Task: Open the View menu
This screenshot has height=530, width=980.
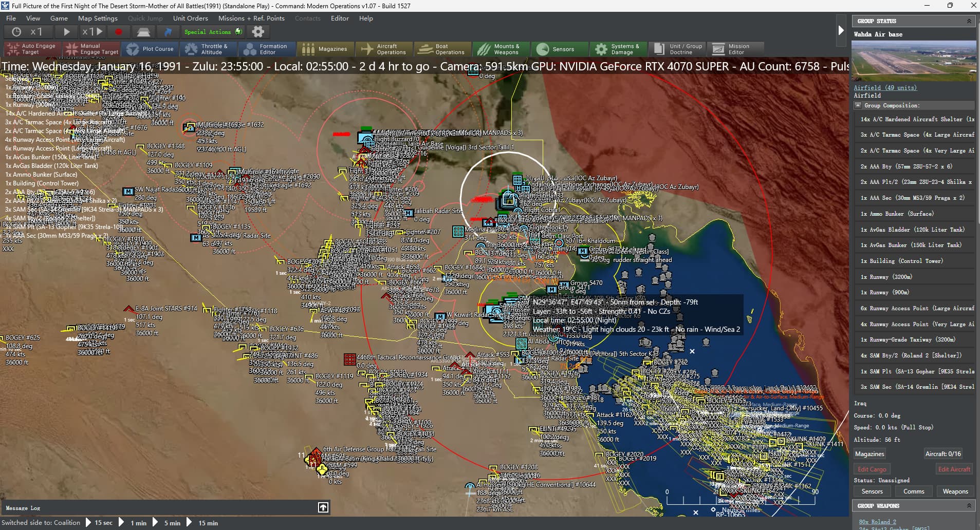Action: click(33, 18)
